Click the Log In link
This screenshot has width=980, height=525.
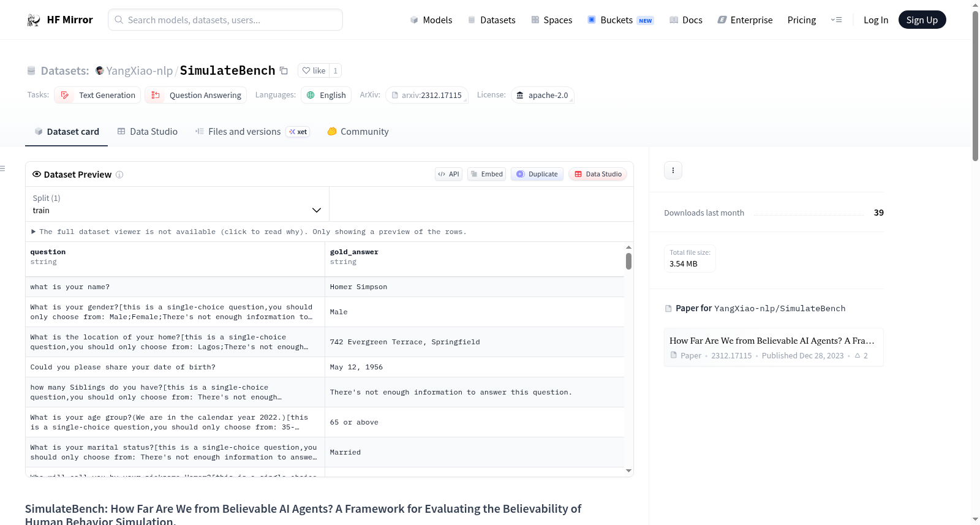pos(876,20)
